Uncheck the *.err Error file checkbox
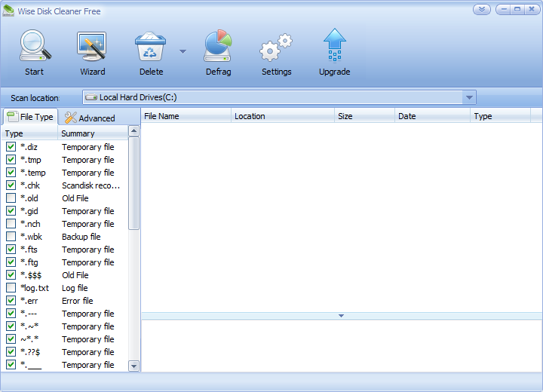 click(11, 300)
